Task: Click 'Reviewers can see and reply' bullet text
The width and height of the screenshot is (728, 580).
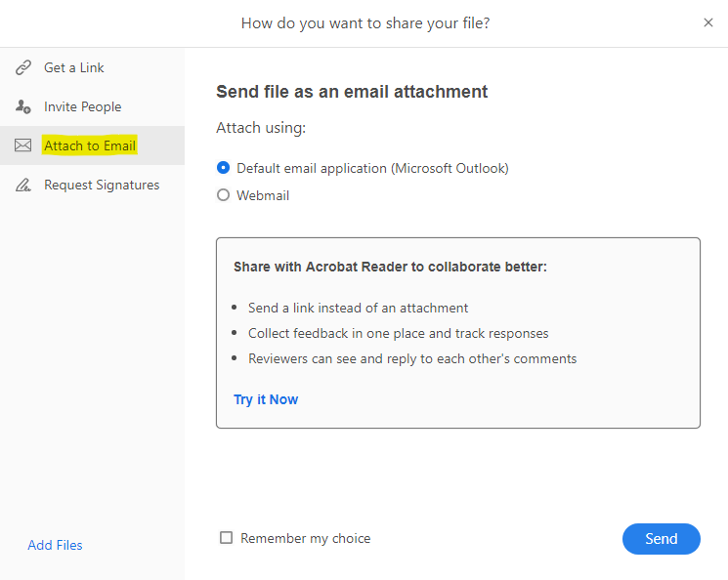Action: [x=412, y=359]
